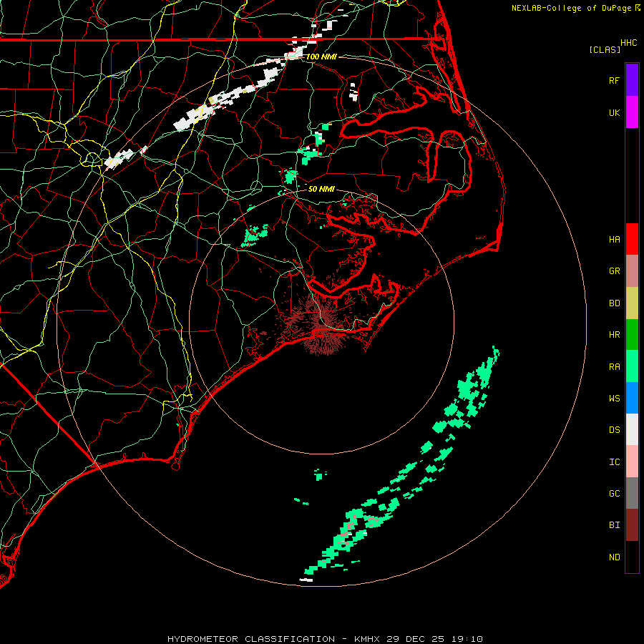Click the DS white legend swatch
Viewport: 644px width, 644px height.
(x=632, y=429)
